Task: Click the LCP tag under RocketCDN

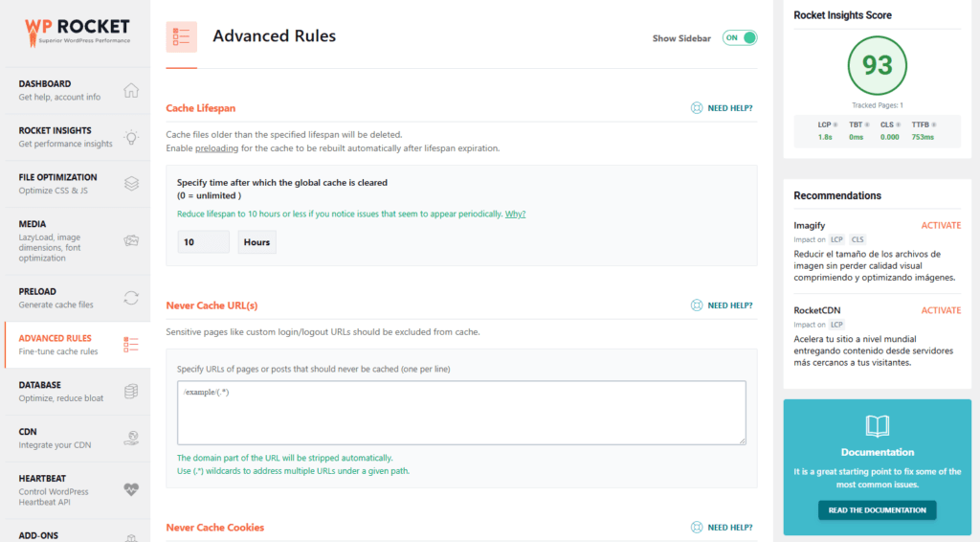Action: click(836, 325)
